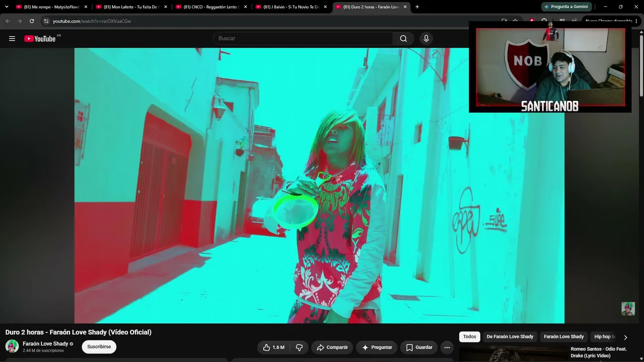Open the site information icon in address bar
The height and width of the screenshot is (362, 644).
click(x=46, y=21)
